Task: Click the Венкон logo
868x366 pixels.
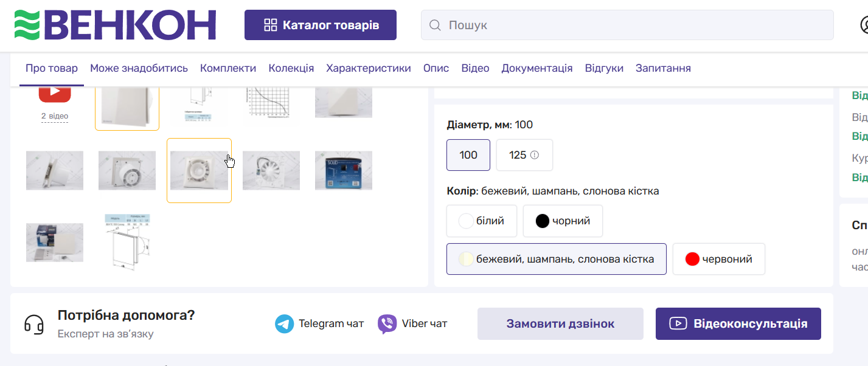Action: click(115, 25)
